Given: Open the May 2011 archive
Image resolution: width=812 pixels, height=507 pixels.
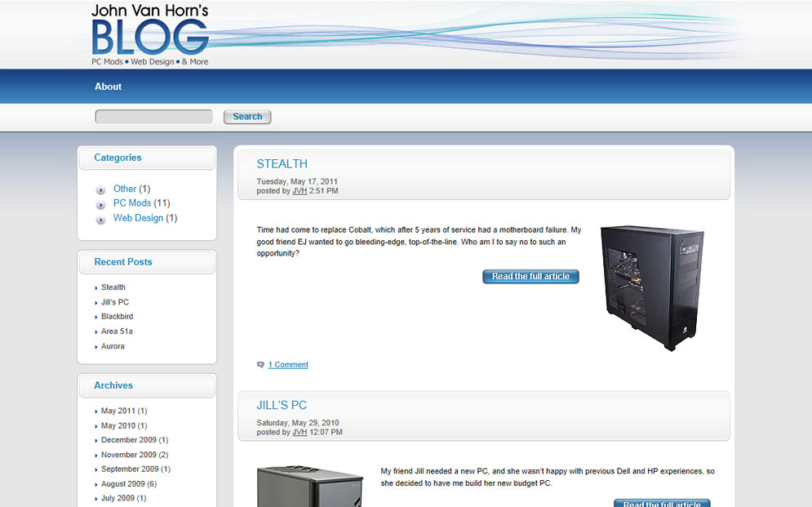Looking at the screenshot, I should 118,411.
